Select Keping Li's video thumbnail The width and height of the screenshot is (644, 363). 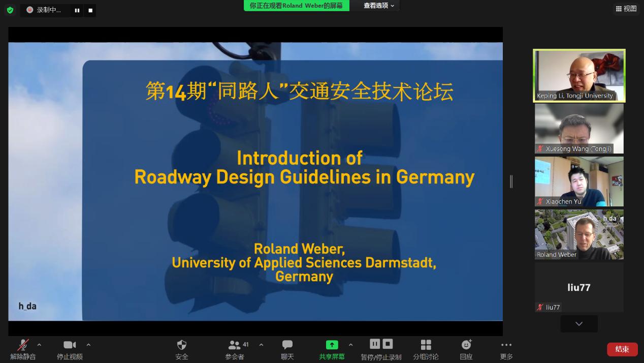pyautogui.click(x=579, y=75)
